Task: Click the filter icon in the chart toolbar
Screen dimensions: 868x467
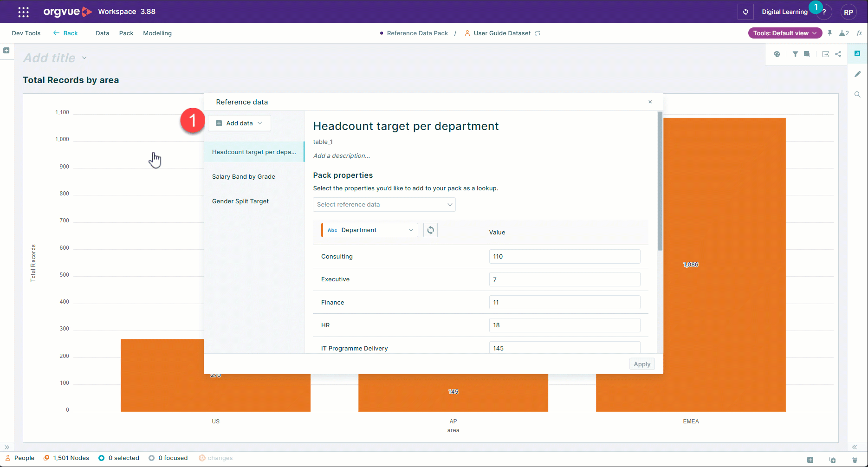Action: pyautogui.click(x=795, y=54)
